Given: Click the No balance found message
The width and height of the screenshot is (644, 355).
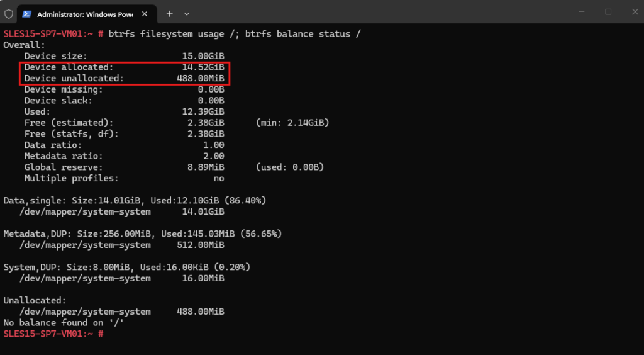Looking at the screenshot, I should [64, 322].
